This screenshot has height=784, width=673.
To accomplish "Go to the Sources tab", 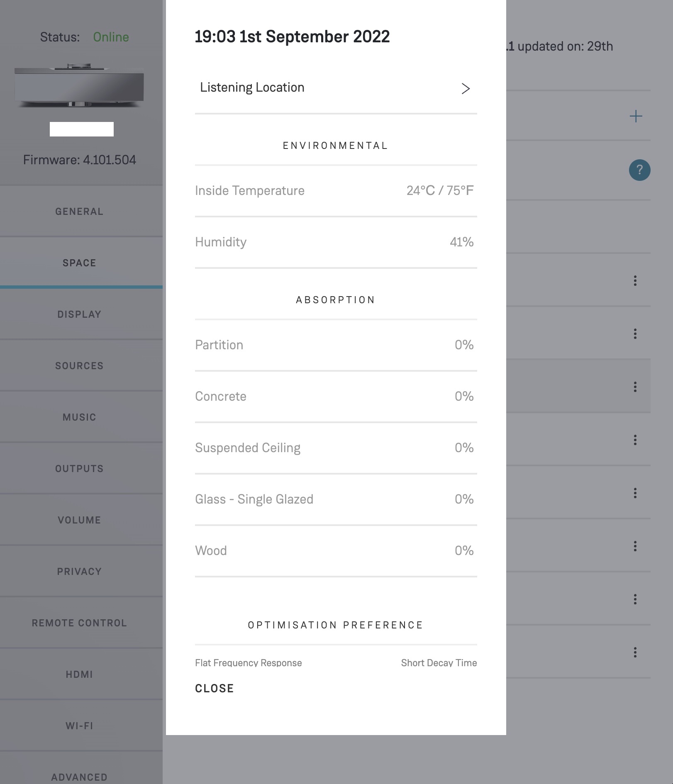I will click(x=79, y=366).
